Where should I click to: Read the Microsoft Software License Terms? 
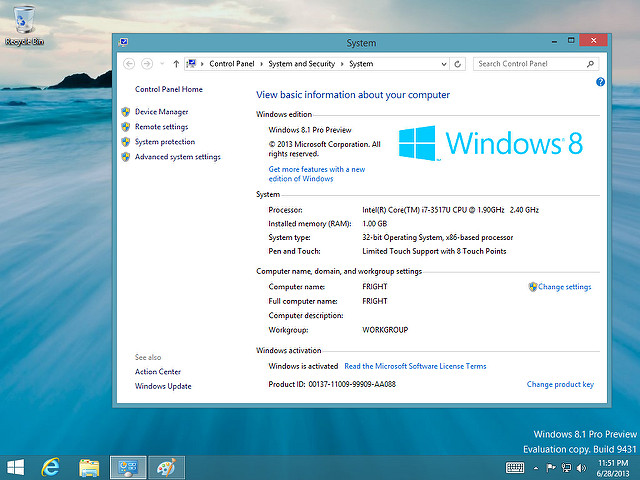pyautogui.click(x=415, y=366)
